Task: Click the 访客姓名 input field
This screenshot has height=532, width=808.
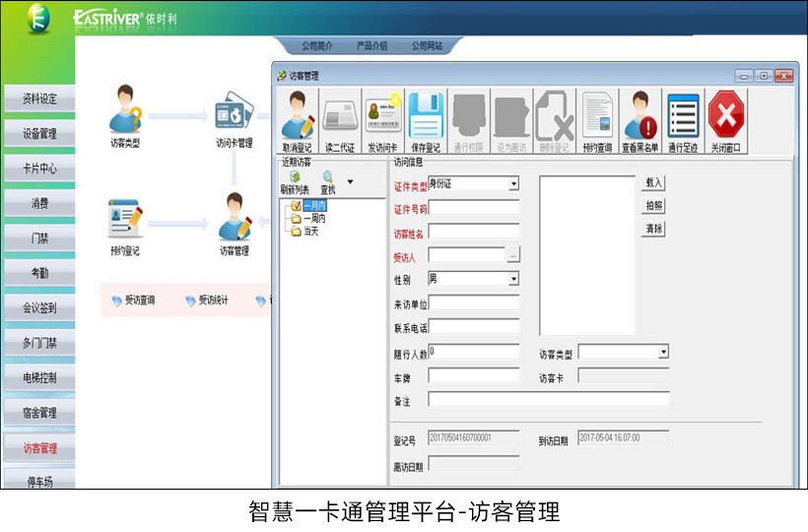Action: [473, 232]
